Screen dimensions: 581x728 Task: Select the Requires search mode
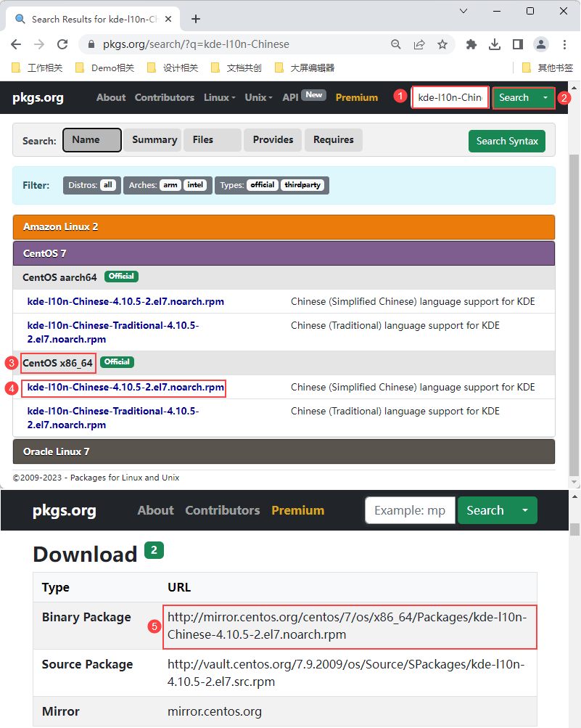point(333,140)
